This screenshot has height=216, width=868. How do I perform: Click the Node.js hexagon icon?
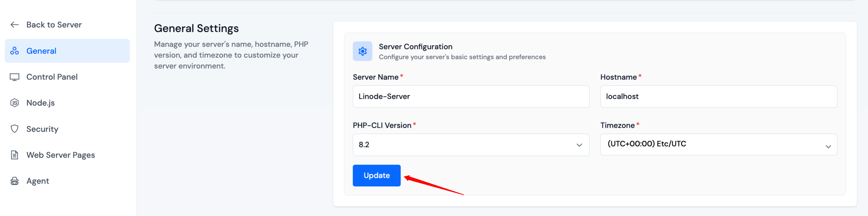(14, 103)
